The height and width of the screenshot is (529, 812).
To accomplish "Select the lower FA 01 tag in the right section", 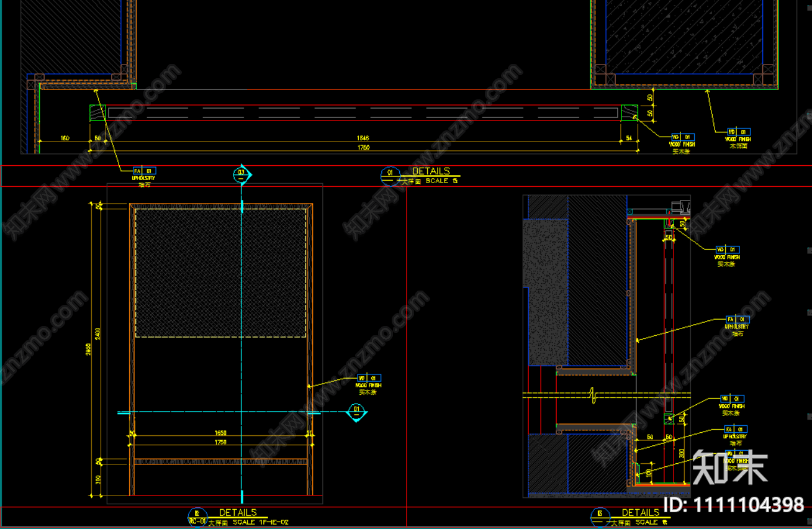I will coord(736,429).
